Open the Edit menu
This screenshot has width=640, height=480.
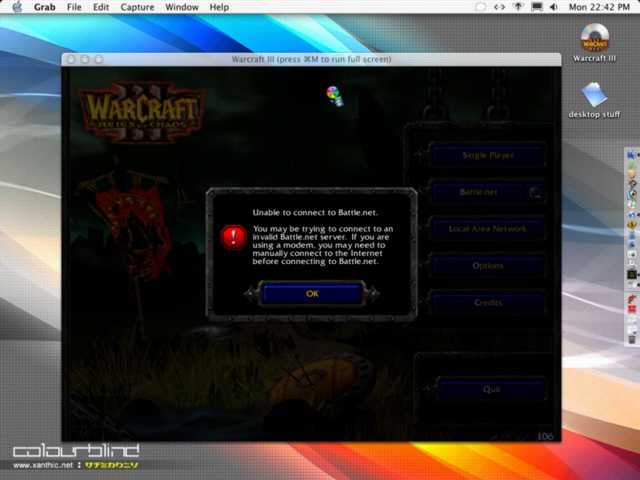(101, 7)
